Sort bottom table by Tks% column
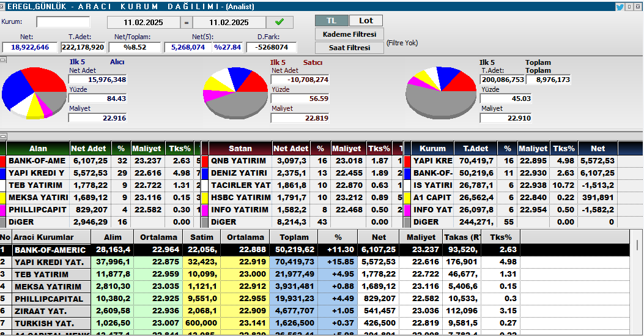The width and height of the screenshot is (644, 336). coord(501,237)
